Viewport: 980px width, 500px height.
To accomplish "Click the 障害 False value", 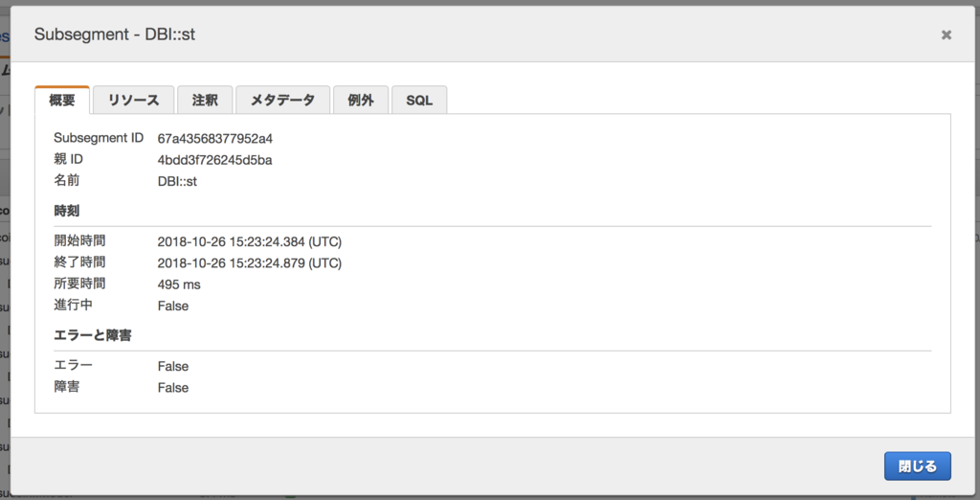I will pos(173,388).
